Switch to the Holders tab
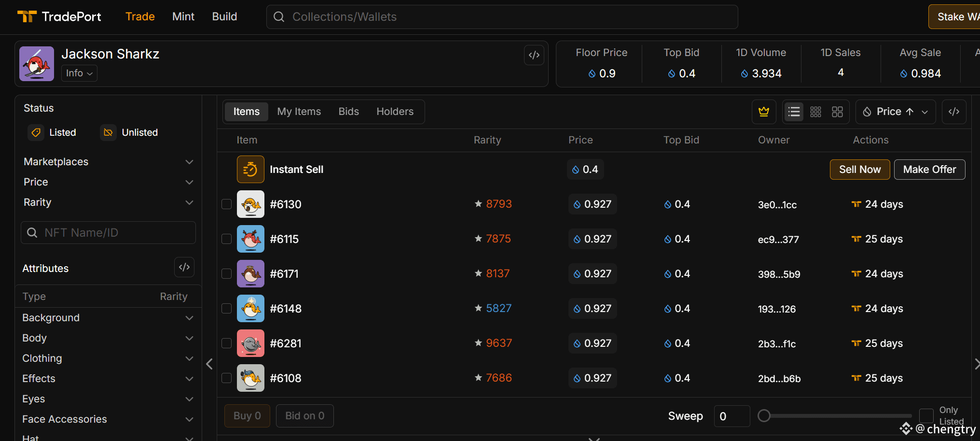This screenshot has height=441, width=980. 395,112
